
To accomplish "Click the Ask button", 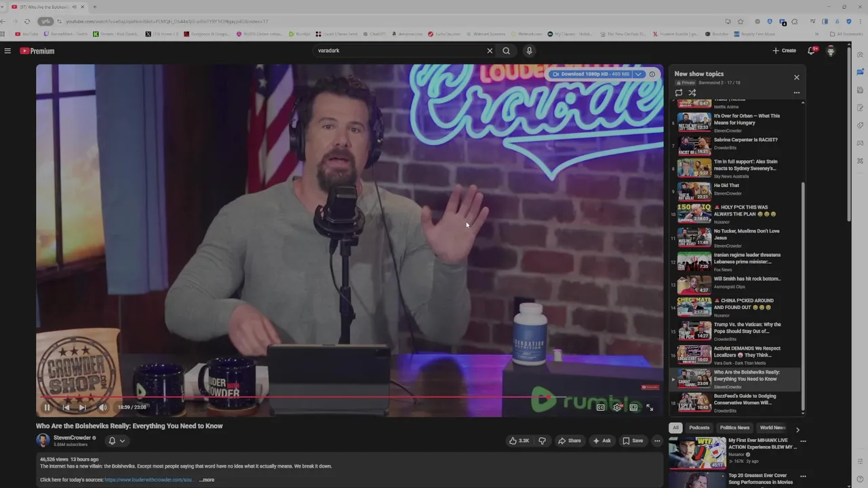I will [x=601, y=441].
